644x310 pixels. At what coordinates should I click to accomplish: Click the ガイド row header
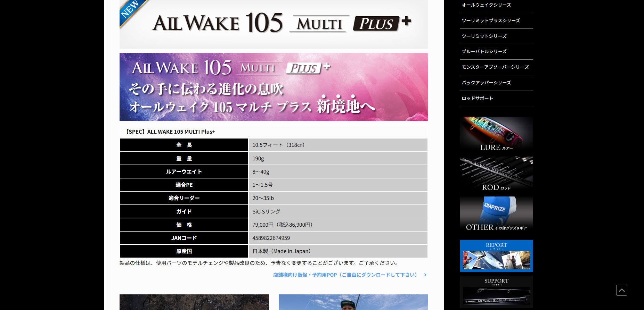coord(184,211)
